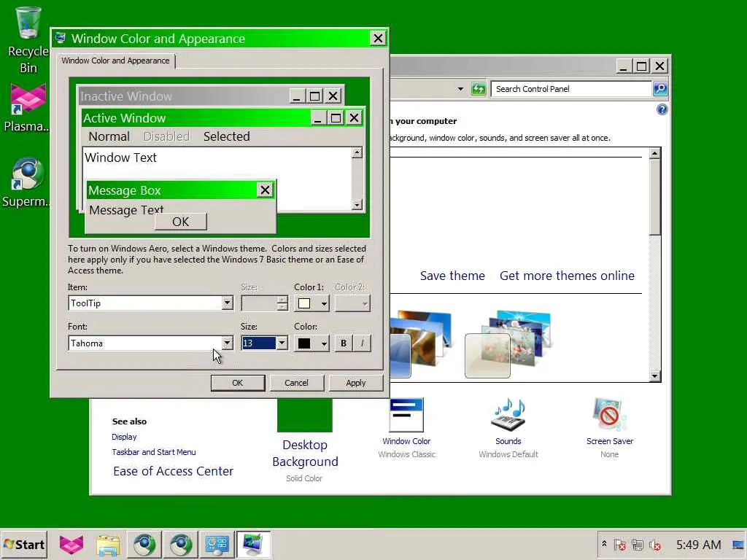Click Selected in the preview menu
Viewport: 747px width, 560px height.
tap(227, 136)
